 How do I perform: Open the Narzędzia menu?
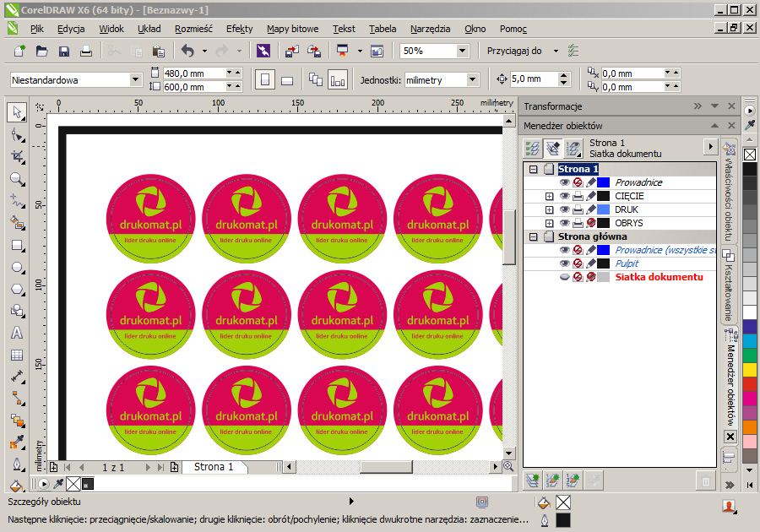tap(431, 29)
